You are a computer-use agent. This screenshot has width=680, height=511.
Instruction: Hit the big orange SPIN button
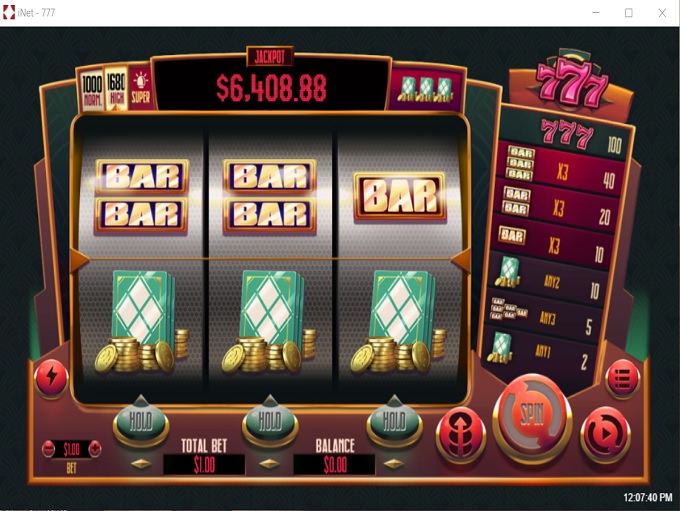[532, 417]
